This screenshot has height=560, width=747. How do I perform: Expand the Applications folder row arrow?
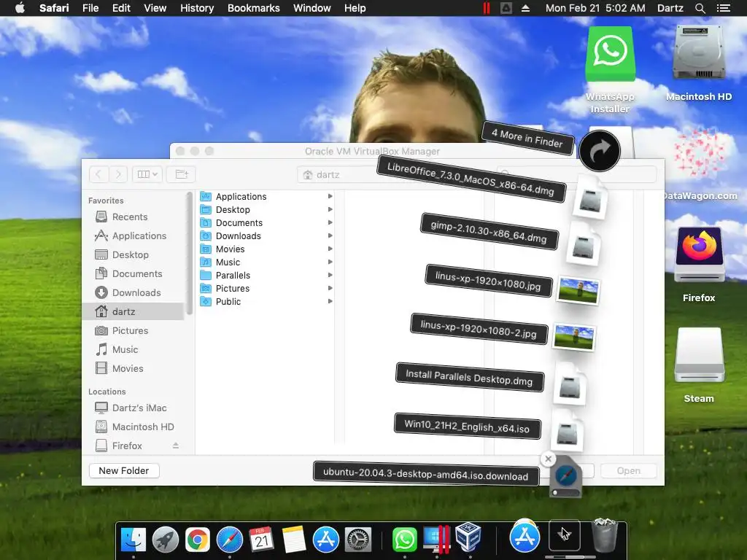click(330, 196)
